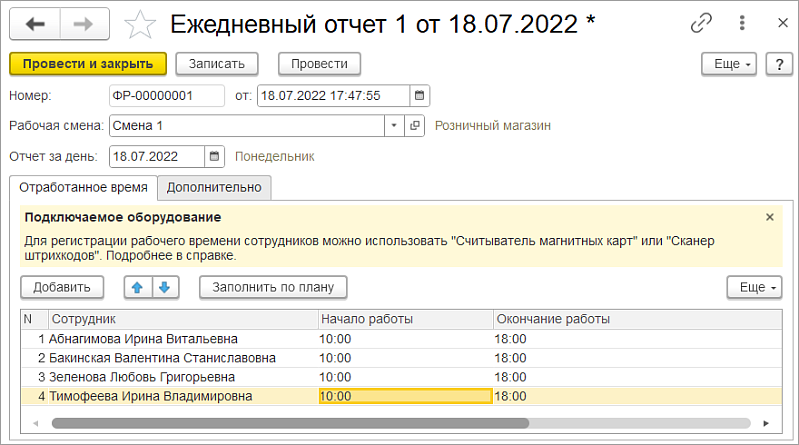Switch to the Дополнительно tab
The width and height of the screenshot is (799, 445).
[x=214, y=188]
